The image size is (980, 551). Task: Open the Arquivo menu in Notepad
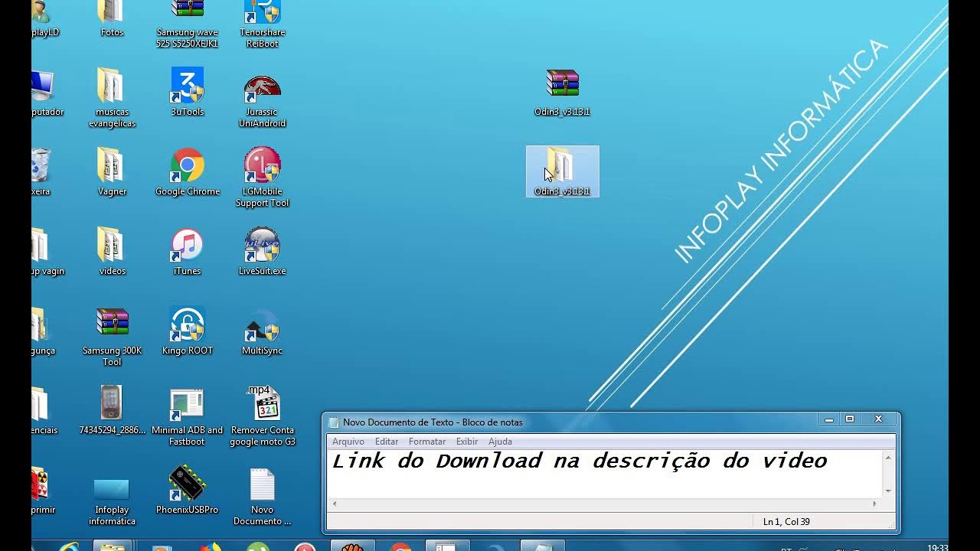coord(348,442)
